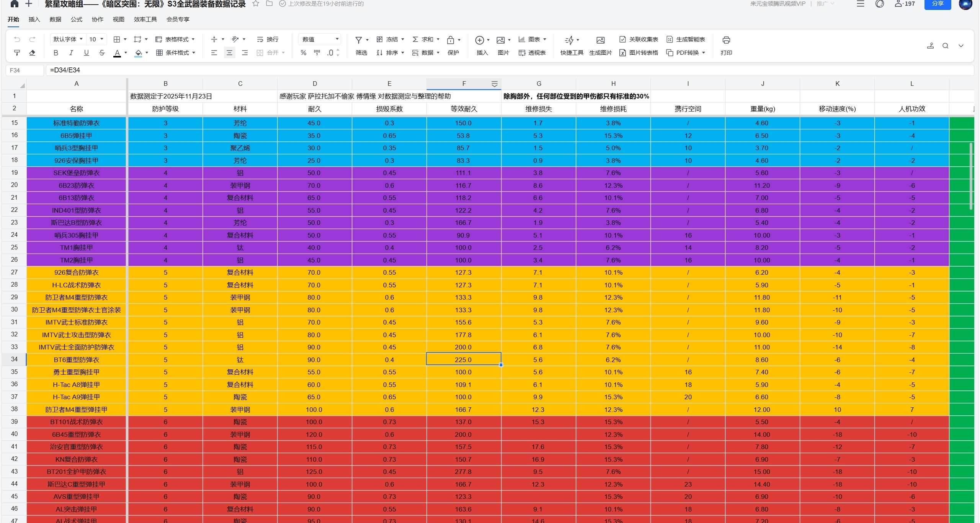
Task: Click the fill color swatch button
Action: tap(138, 53)
